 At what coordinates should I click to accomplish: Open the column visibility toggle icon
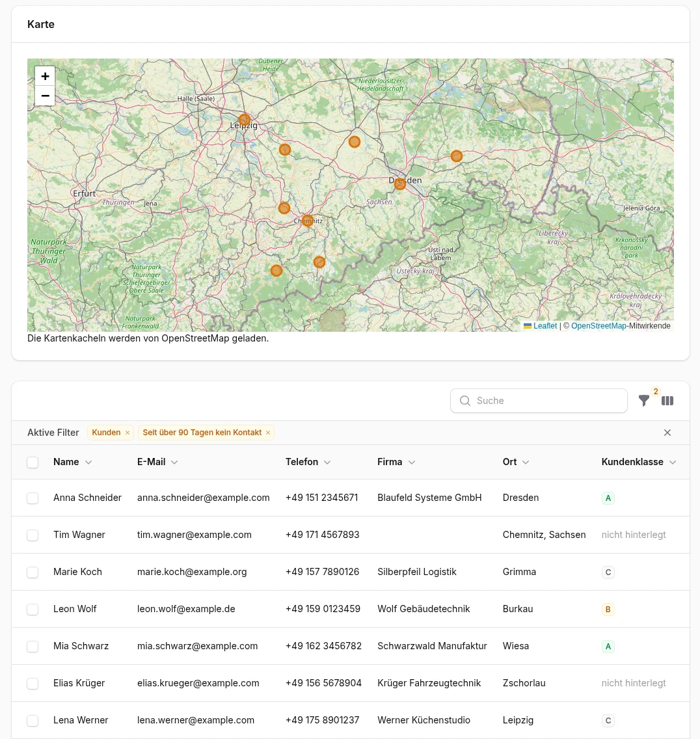click(667, 401)
